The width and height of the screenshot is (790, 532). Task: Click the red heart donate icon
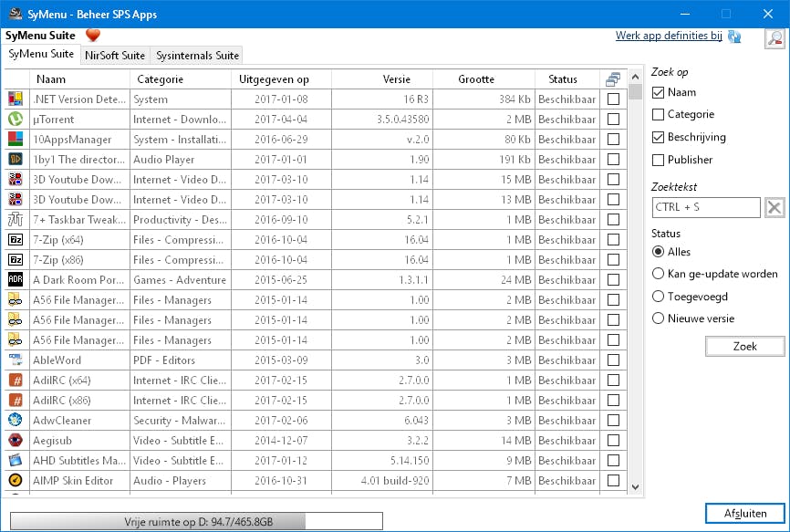[93, 36]
